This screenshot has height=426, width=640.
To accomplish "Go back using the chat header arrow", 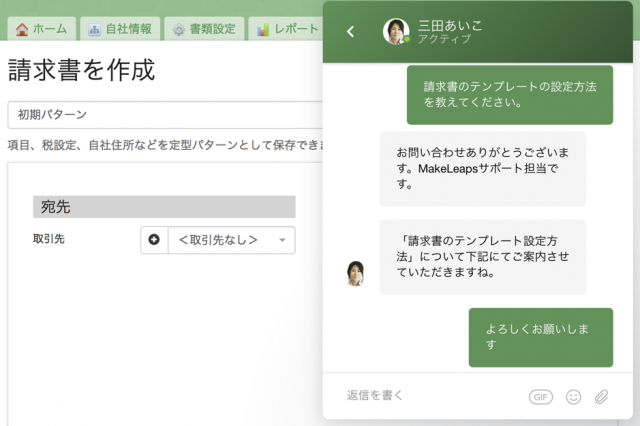I will (x=350, y=32).
